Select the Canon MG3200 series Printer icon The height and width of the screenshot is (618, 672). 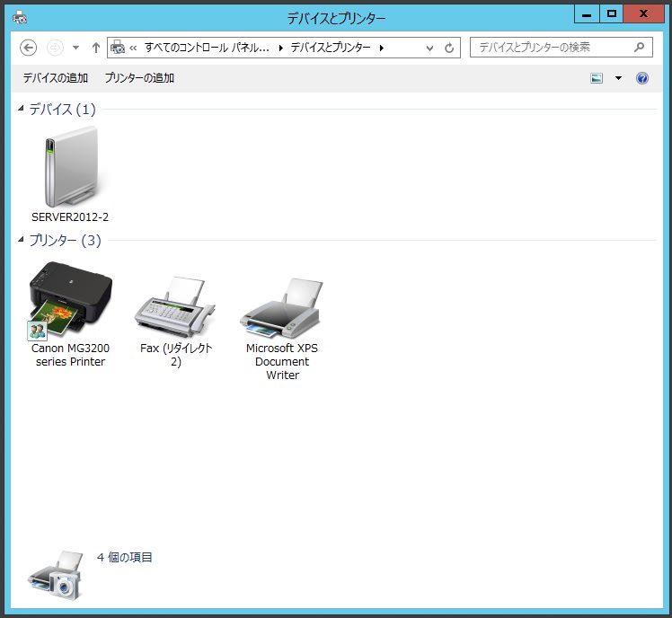coord(71,300)
